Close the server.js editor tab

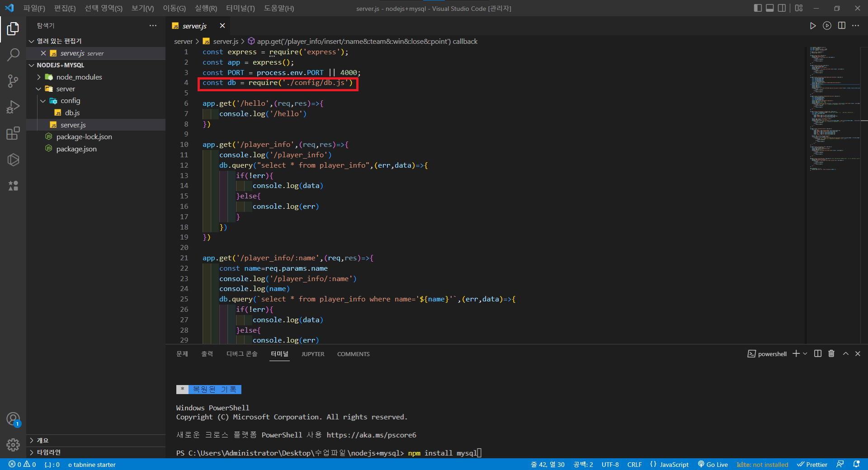(222, 26)
